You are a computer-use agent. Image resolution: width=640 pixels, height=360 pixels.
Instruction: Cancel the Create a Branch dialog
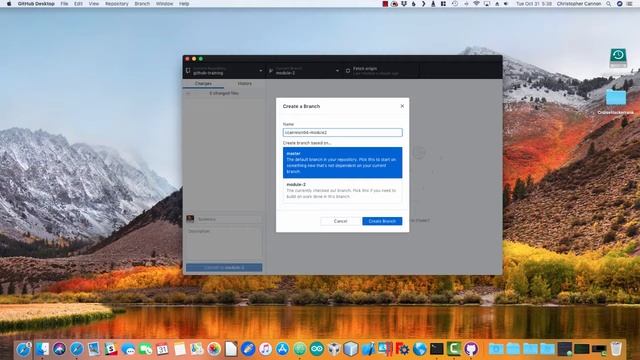340,221
